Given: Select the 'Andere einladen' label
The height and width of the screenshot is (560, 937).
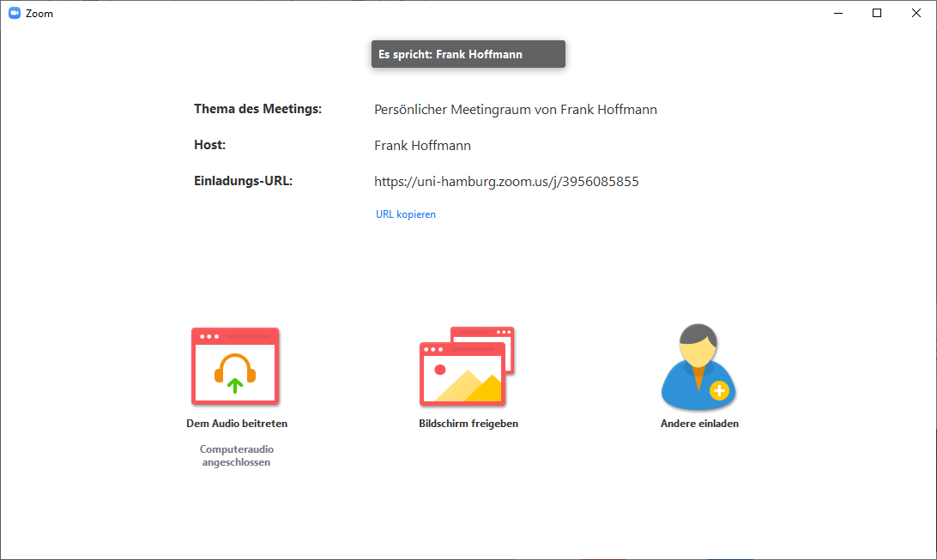Looking at the screenshot, I should click(x=699, y=424).
